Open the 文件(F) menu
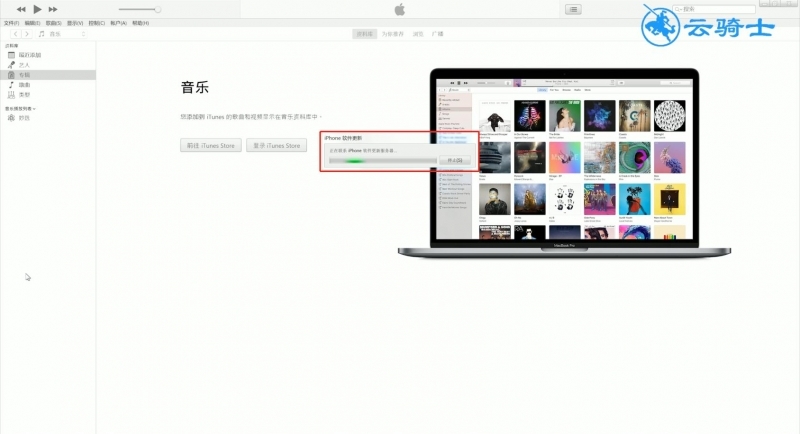Screen dimensions: 800x434 point(11,23)
